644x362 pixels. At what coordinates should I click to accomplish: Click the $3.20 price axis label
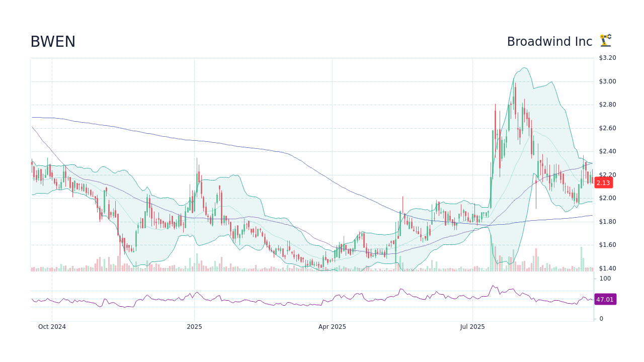click(606, 57)
